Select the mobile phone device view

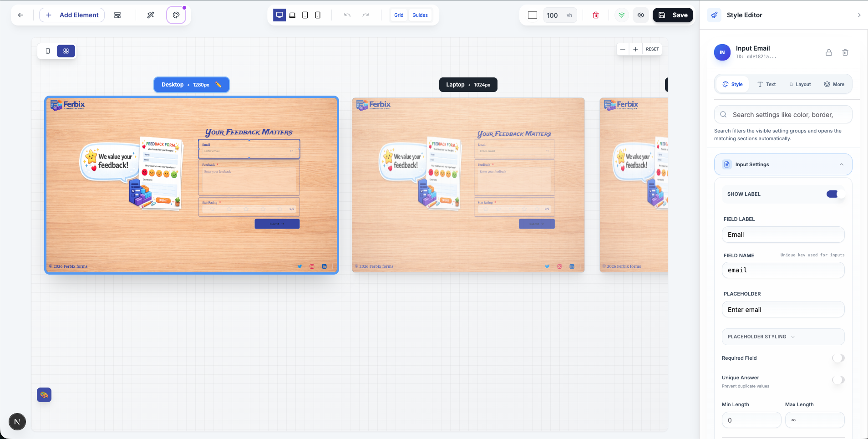click(x=318, y=15)
